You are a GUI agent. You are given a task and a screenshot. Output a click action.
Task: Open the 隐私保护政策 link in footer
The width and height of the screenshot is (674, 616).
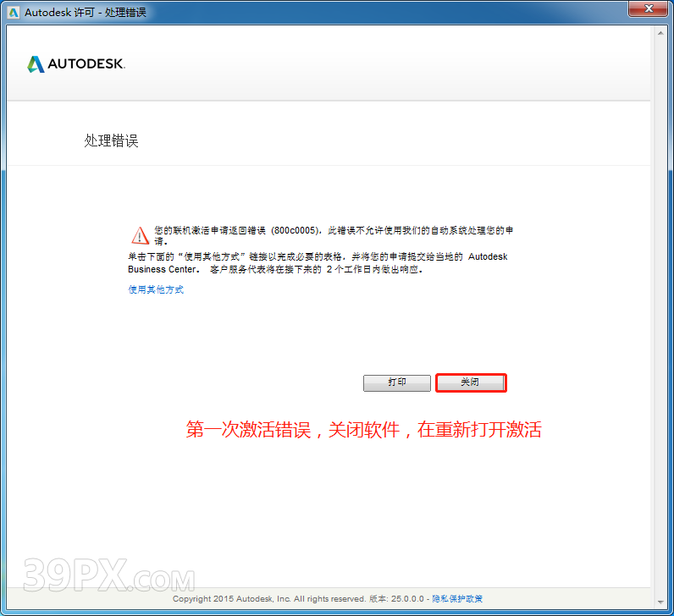pyautogui.click(x=457, y=598)
